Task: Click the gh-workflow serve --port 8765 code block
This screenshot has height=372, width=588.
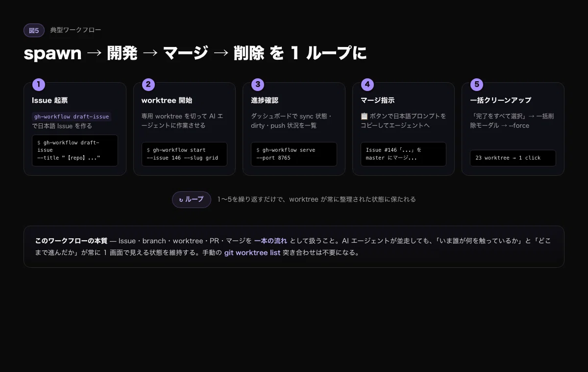Action: (294, 154)
